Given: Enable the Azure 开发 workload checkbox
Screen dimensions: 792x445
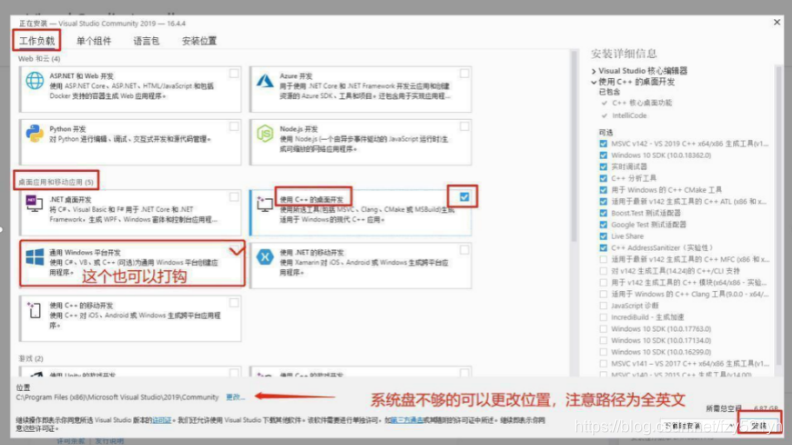Looking at the screenshot, I should [x=464, y=74].
